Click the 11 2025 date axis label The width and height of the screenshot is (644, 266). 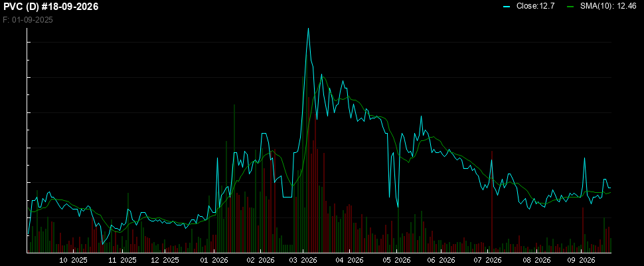tap(122, 260)
